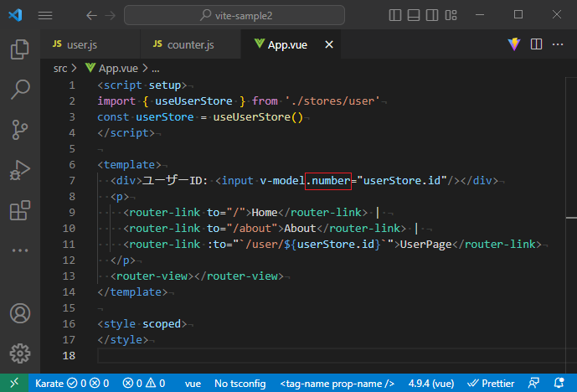Click the v-model attribute text
Viewport: 577px width, 392px height.
[282, 181]
